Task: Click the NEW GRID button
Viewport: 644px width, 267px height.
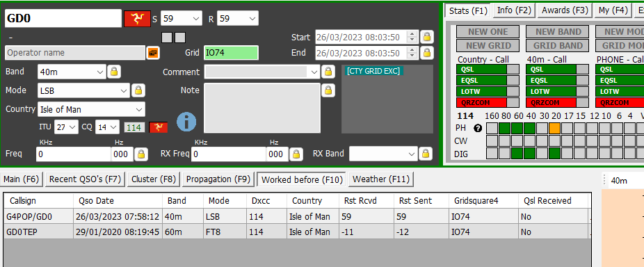Action: pos(488,46)
